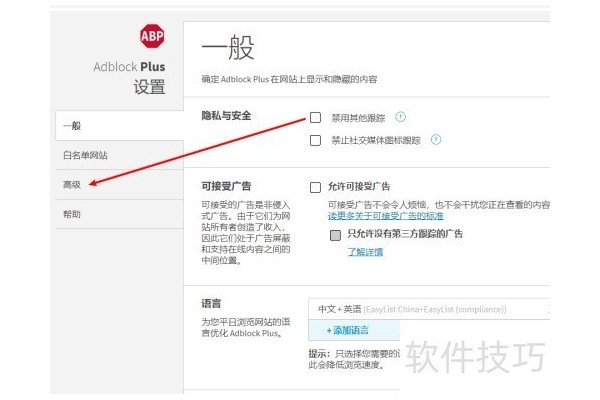Click the 设置 heading under Adblock Plus
600x400 pixels.
[149, 87]
